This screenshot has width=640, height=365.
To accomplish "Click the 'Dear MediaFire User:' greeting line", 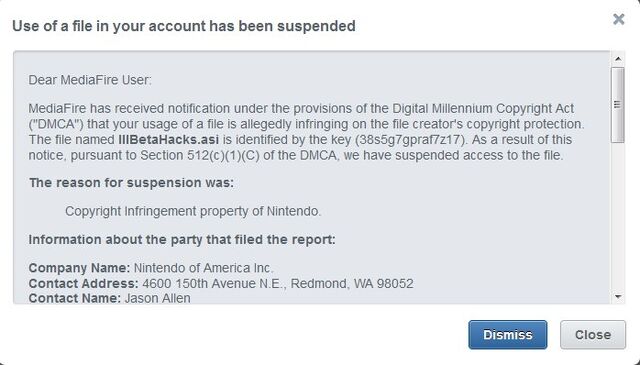I will (x=90, y=80).
